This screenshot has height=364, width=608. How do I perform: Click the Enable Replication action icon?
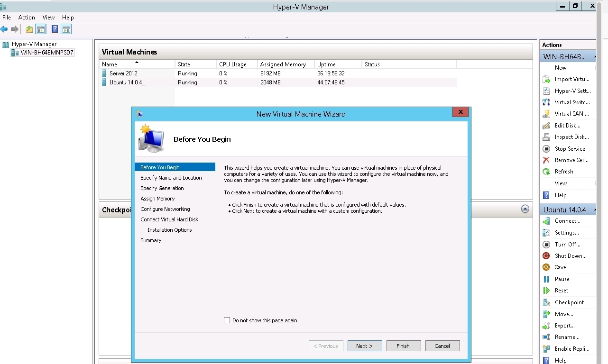[546, 349]
